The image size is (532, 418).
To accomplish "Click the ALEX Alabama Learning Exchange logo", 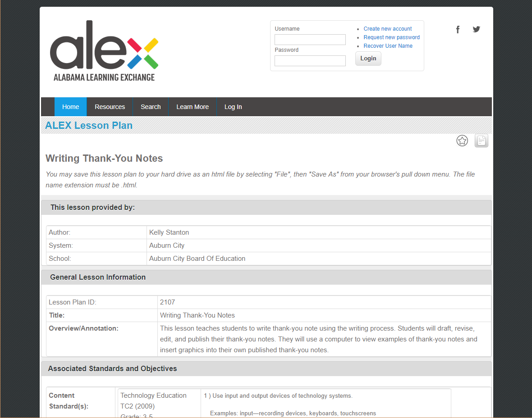I will point(104,51).
